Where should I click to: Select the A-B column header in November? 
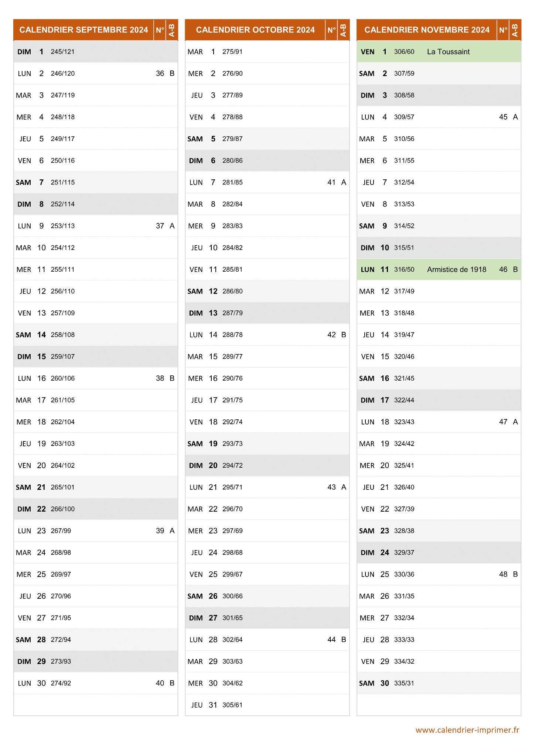coord(515,30)
